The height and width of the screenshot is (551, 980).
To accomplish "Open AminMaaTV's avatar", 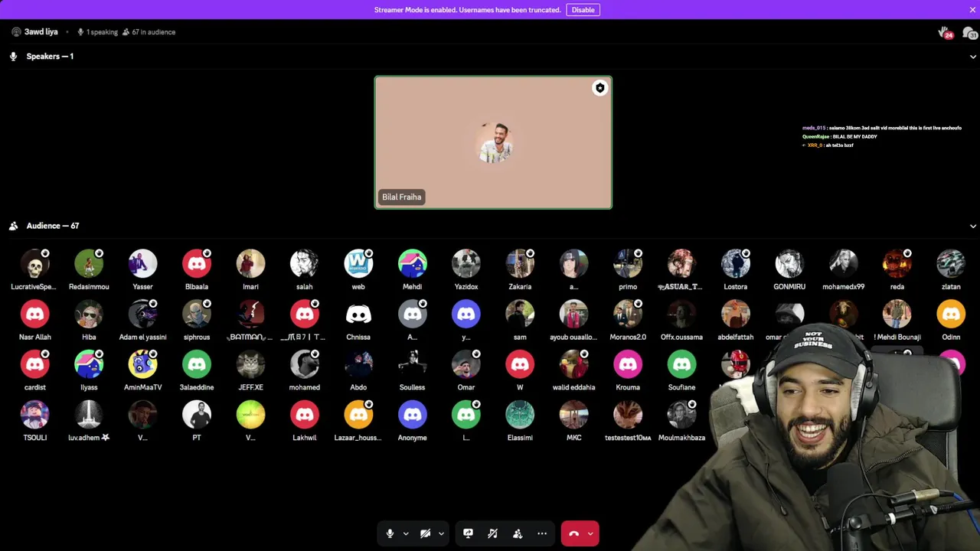I will coord(142,364).
